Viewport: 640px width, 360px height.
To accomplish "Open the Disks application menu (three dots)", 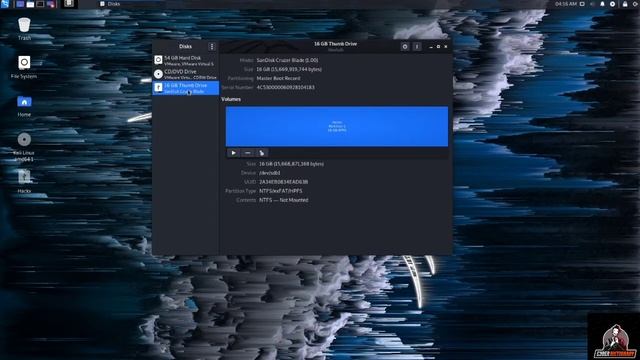I will tap(211, 47).
